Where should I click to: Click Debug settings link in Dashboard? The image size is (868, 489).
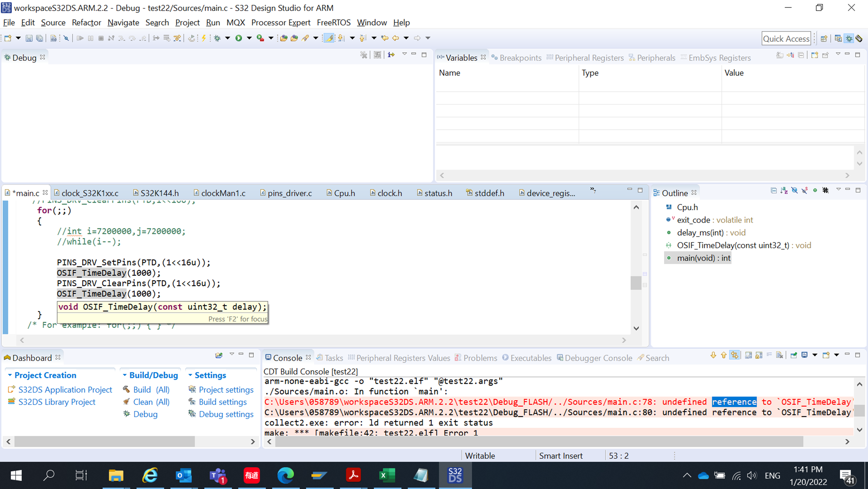tap(226, 414)
